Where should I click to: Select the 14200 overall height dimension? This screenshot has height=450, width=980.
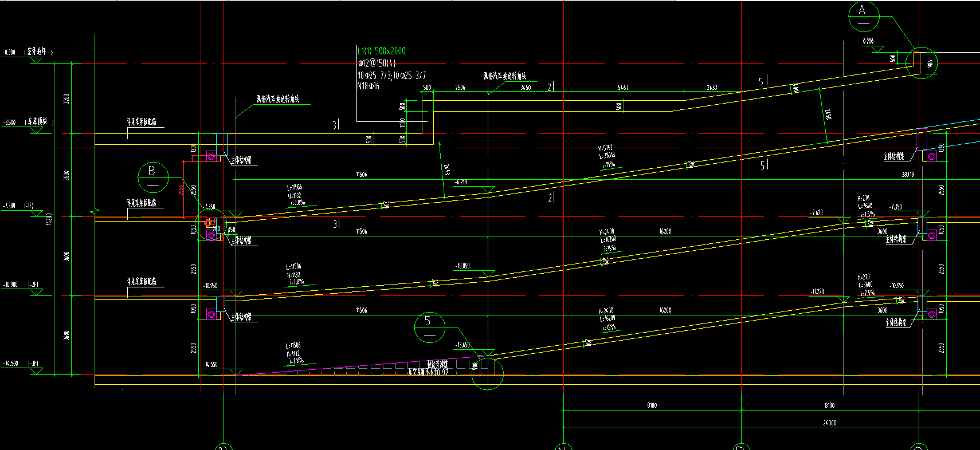pos(49,219)
